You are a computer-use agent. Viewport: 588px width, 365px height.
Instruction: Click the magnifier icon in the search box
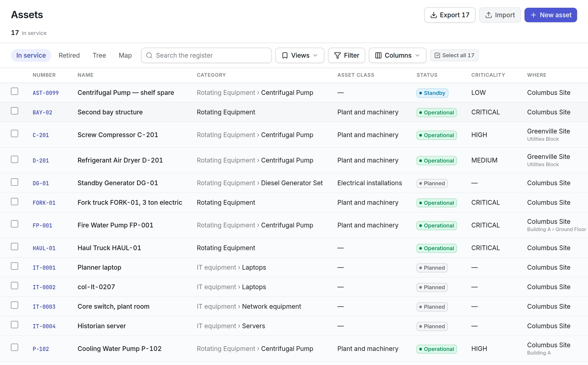[149, 55]
